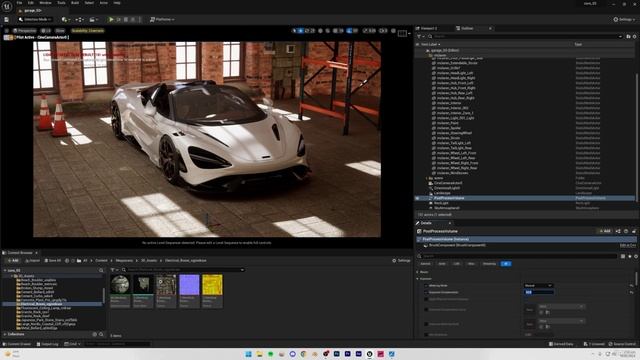The image size is (640, 360).
Task: Click the Outliner search field
Action: pos(524,36)
